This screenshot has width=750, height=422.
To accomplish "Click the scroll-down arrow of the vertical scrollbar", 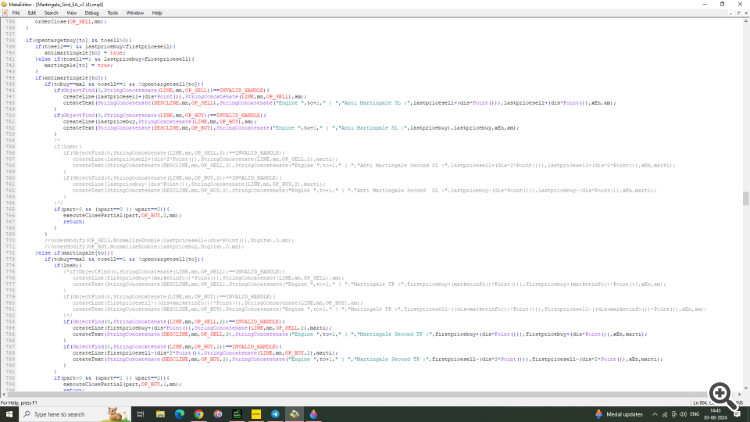I will point(745,388).
